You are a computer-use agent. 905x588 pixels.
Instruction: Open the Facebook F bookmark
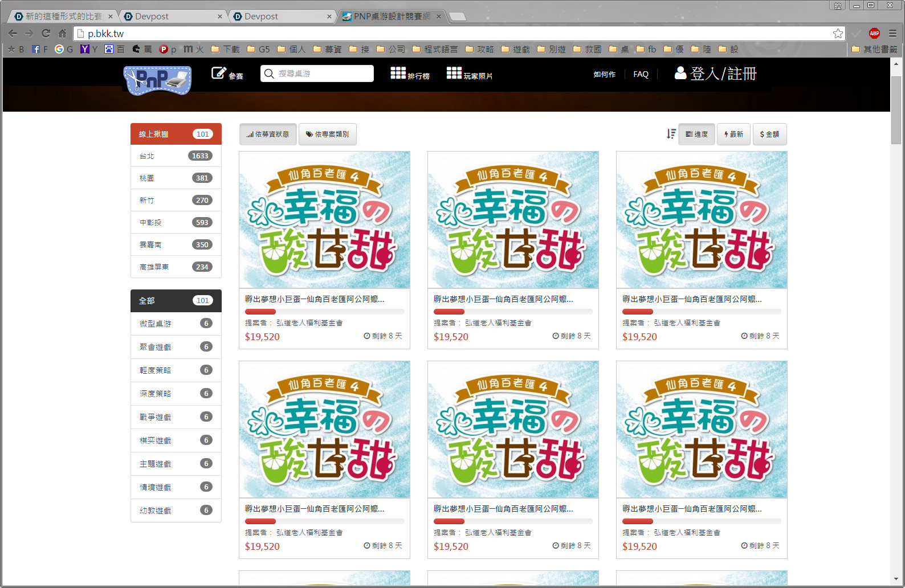[x=40, y=50]
